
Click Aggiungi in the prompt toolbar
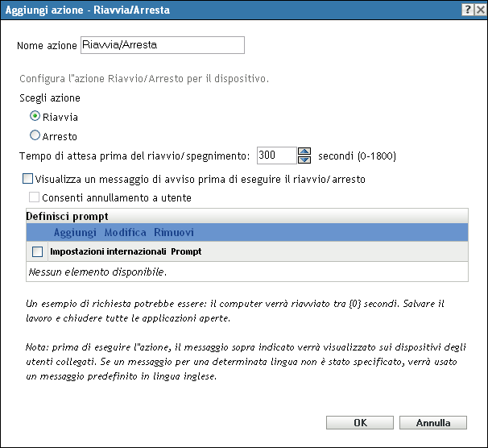[75, 233]
